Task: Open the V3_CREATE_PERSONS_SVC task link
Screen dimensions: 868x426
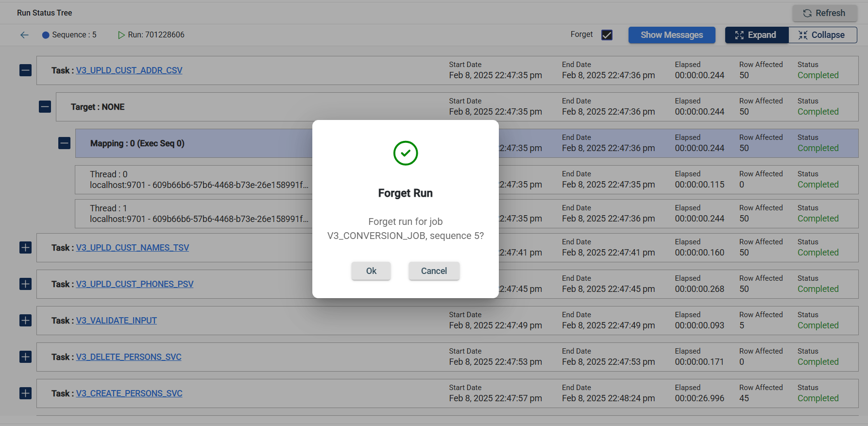Action: coord(129,393)
